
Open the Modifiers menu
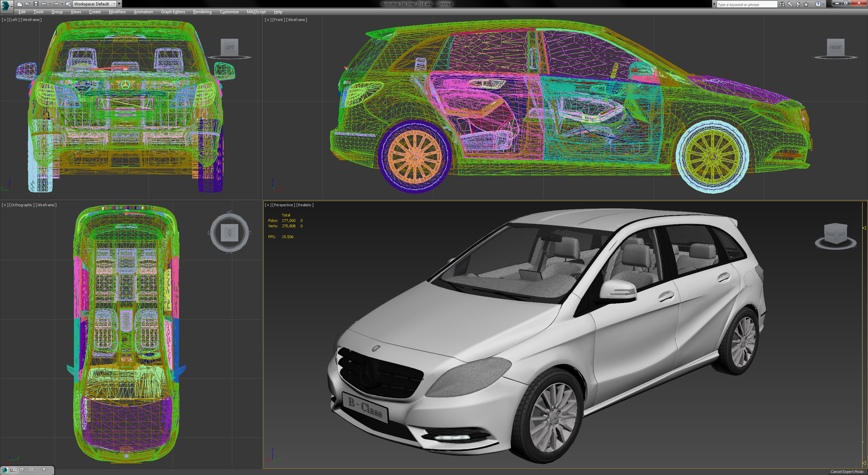(117, 12)
